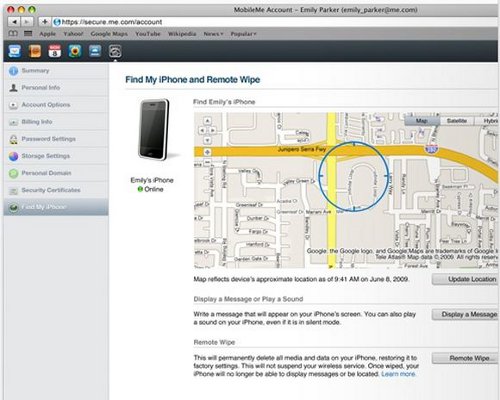
Task: Click the Find Emily's iPhone heading
Action: 224,102
